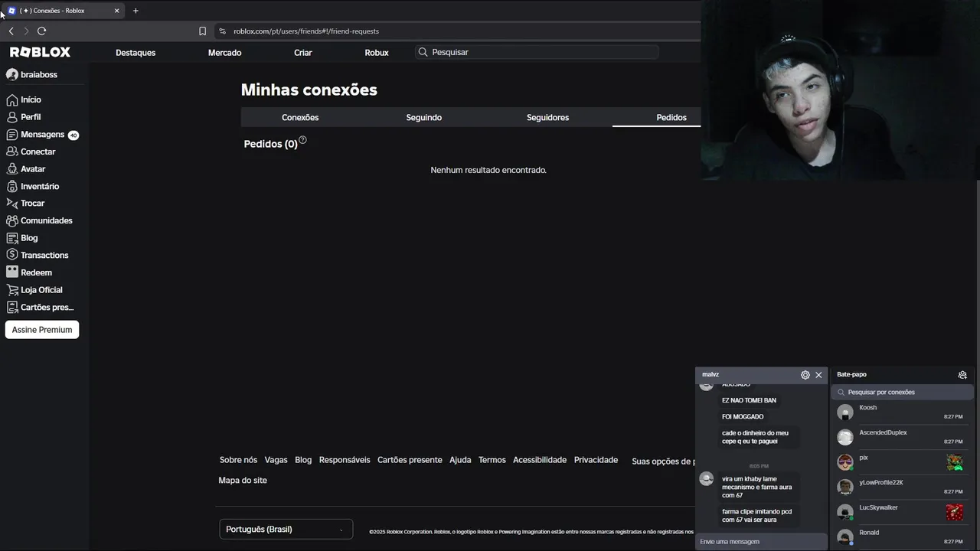The width and height of the screenshot is (980, 551).
Task: Open the Privacidade footer link
Action: click(596, 460)
